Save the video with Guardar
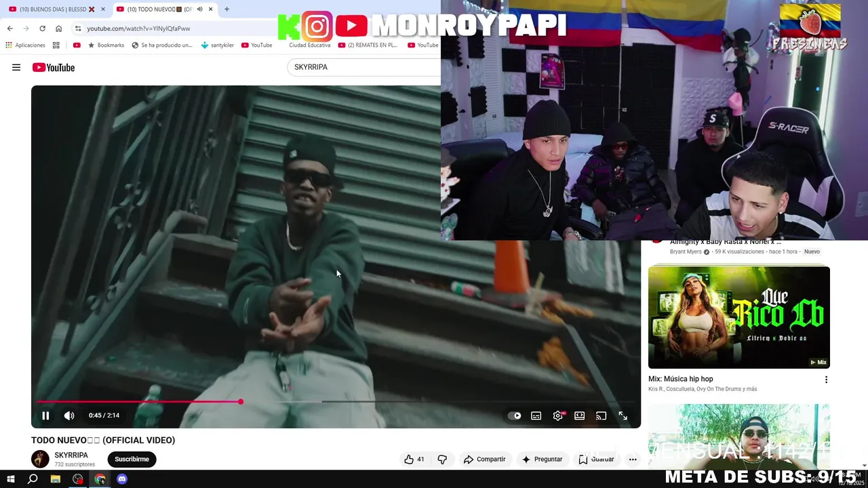Viewport: 868px width, 488px height. coord(596,459)
